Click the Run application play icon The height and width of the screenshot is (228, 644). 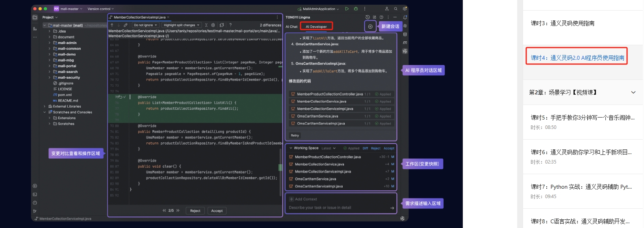pos(347,9)
